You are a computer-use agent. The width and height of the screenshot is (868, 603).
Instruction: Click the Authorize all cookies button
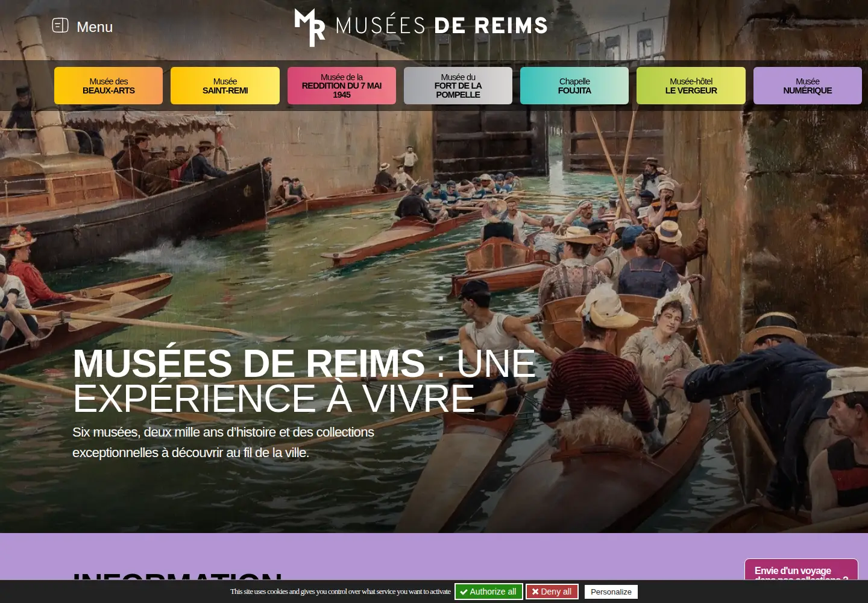[488, 592]
